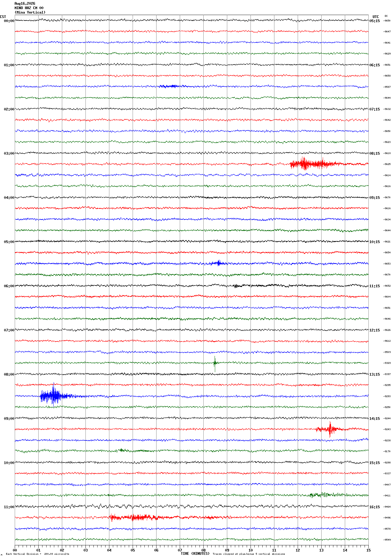Click the 'TIME (MINUTES)' axis title
Viewport: 392px width, 558px height.
195,554
